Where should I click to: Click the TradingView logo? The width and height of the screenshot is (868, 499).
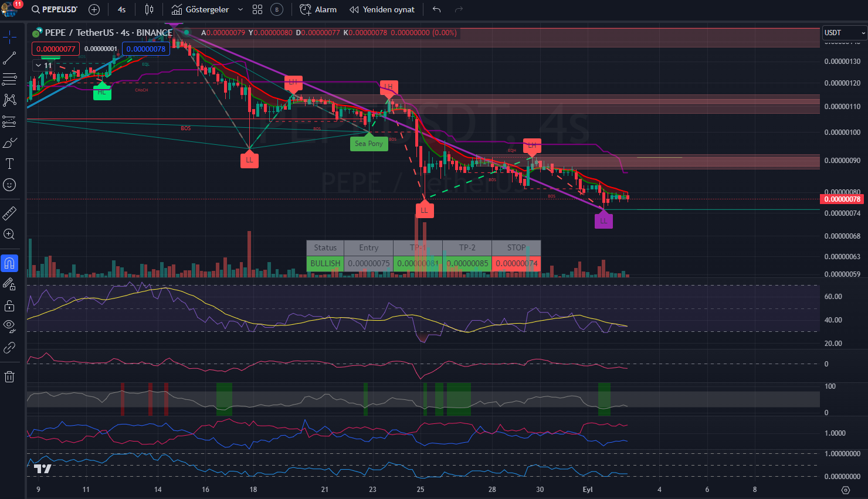coord(43,469)
